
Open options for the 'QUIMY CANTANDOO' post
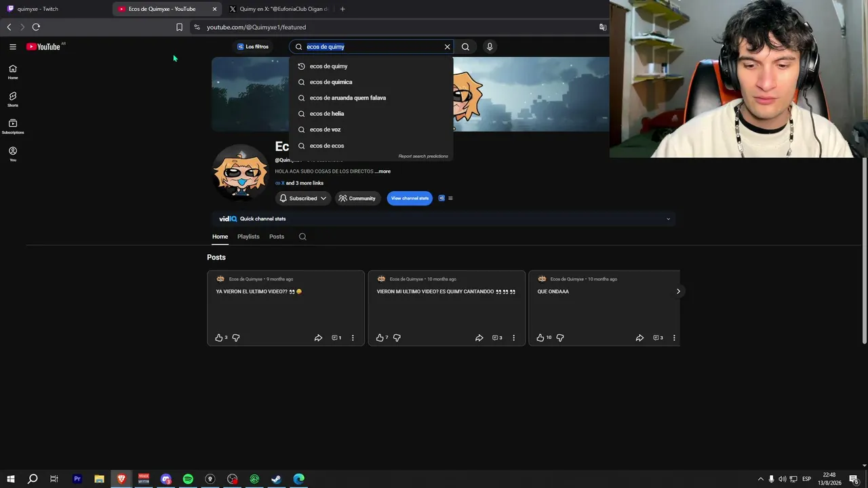513,338
